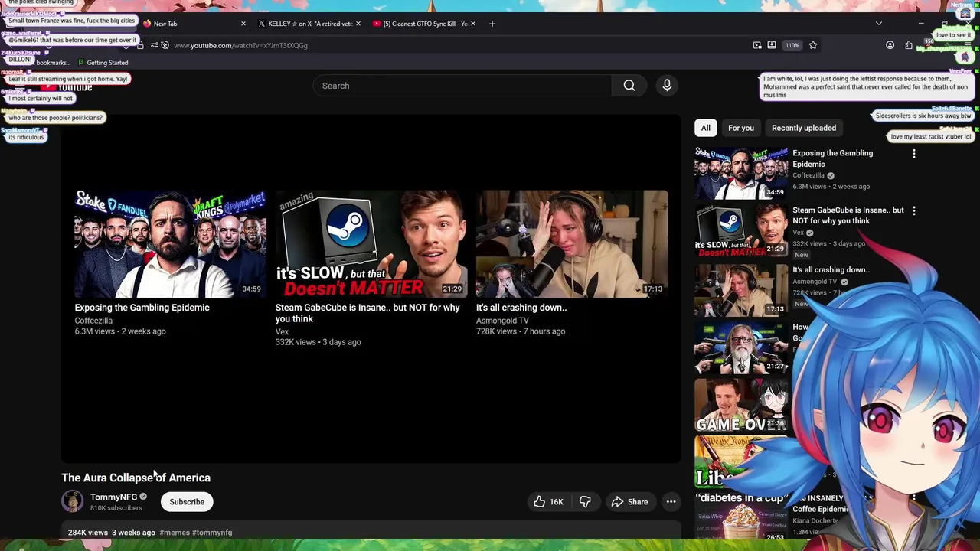Close the Cleanest GTFO Sync Kill tab
Viewport: 980px width, 551px height.
[473, 24]
